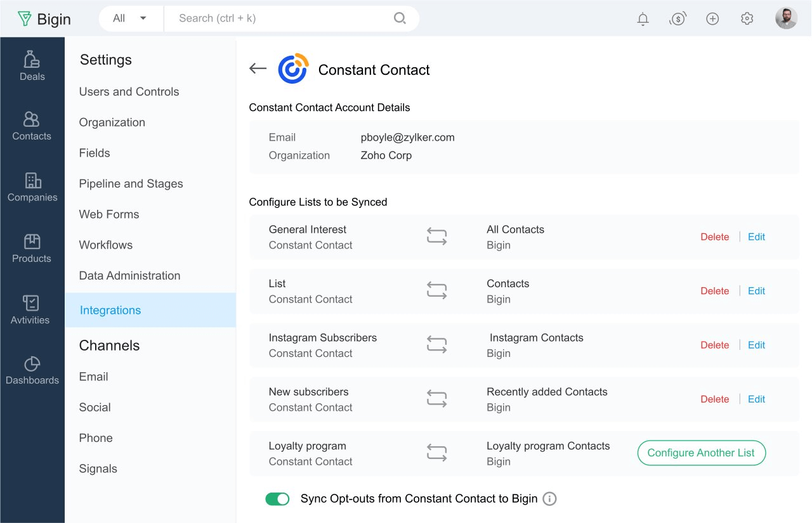Delete the General Interest list sync
The width and height of the screenshot is (812, 523).
tap(714, 237)
